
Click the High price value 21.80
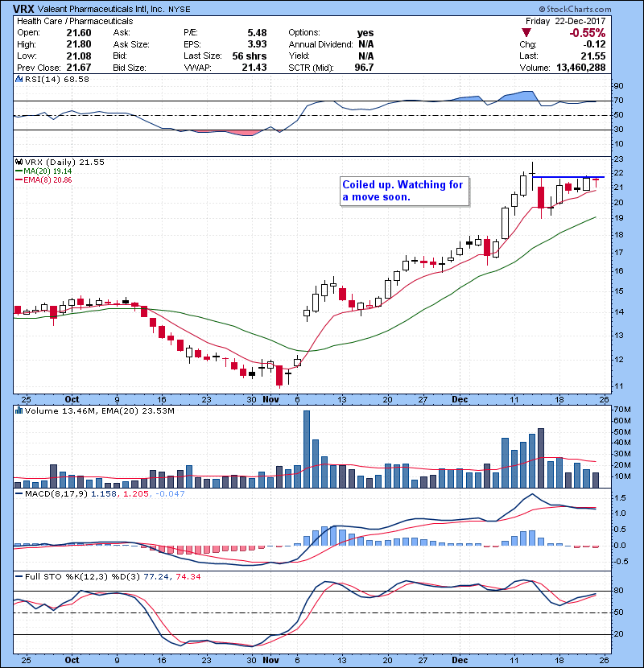[x=79, y=44]
